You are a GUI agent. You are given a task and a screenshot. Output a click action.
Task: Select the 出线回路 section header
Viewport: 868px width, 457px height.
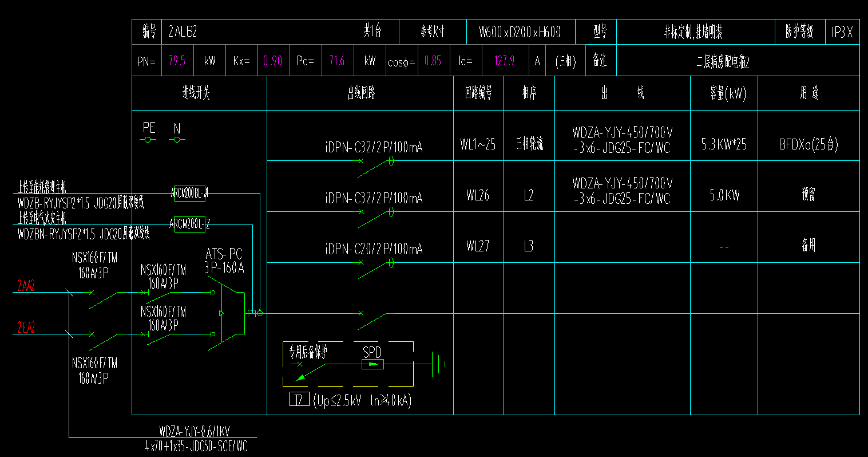pyautogui.click(x=359, y=93)
